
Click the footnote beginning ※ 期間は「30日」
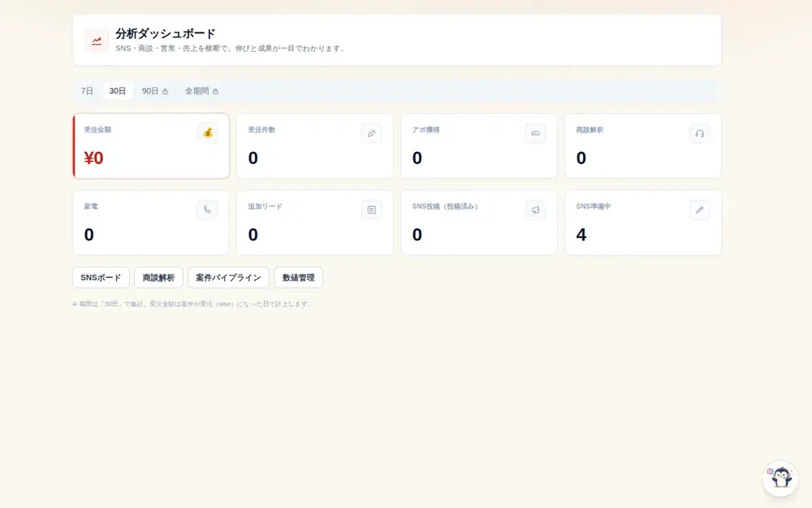pos(192,304)
